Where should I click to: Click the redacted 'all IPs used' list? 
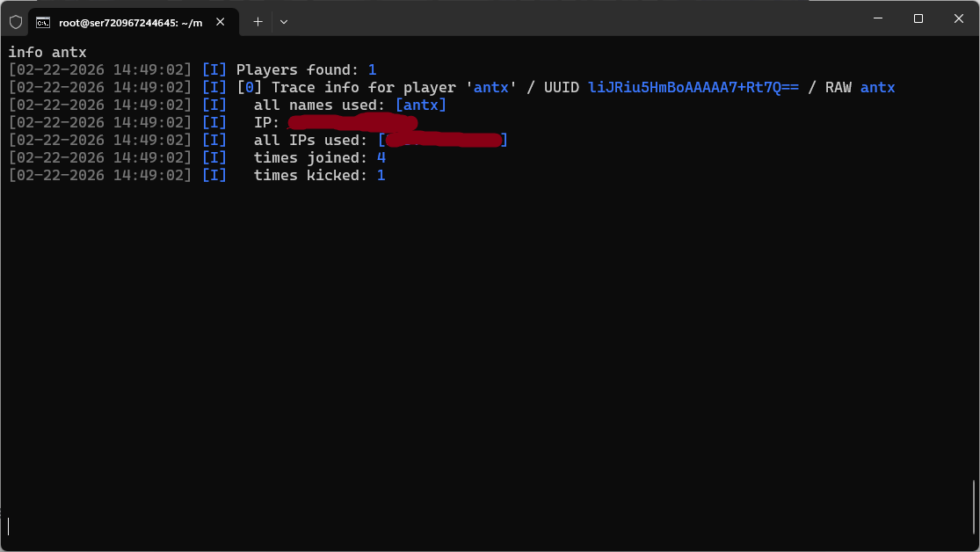point(443,141)
